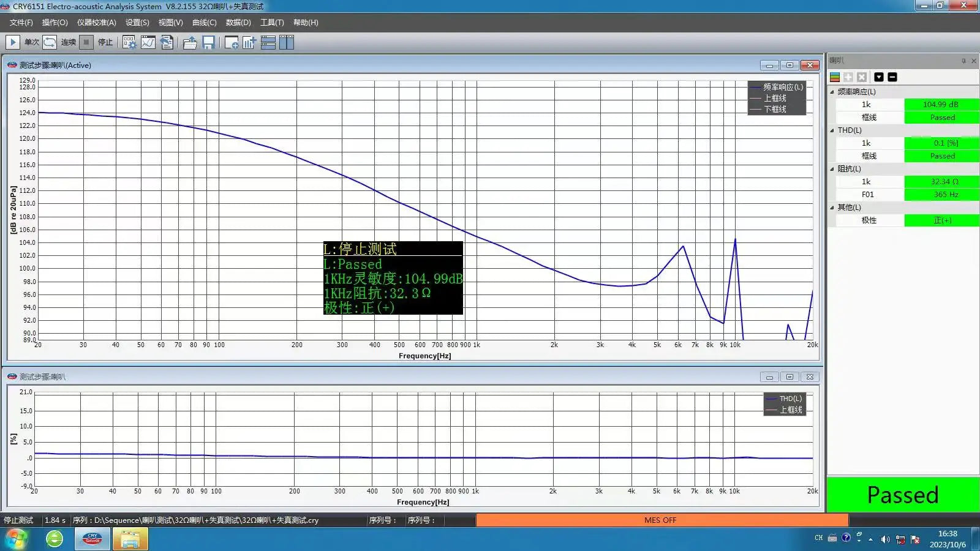Image resolution: width=980 pixels, height=551 pixels.
Task: Click the add chart icon with plus
Action: click(x=249, y=42)
